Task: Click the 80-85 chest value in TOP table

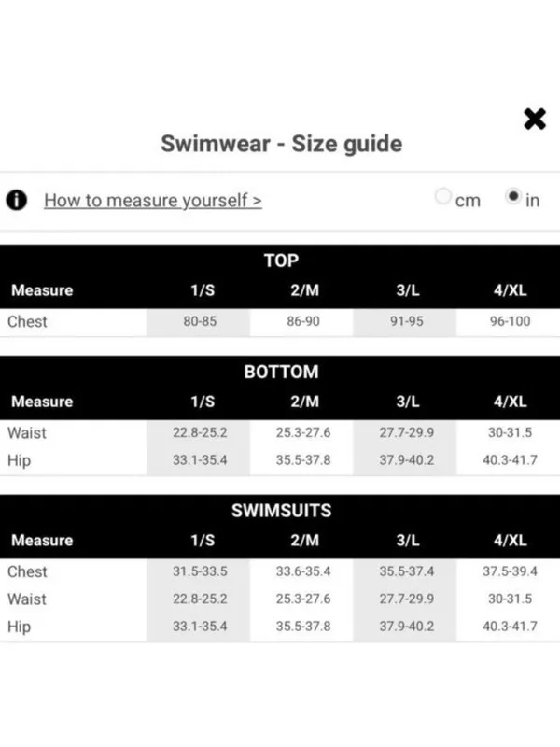Action: [200, 321]
